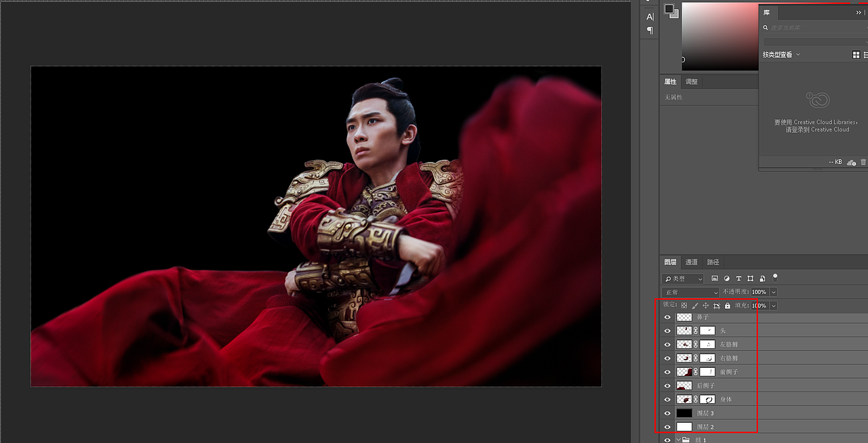Screen dimensions: 868x443
Task: Click the link icon on 右胳膊 layer
Action: [696, 358]
